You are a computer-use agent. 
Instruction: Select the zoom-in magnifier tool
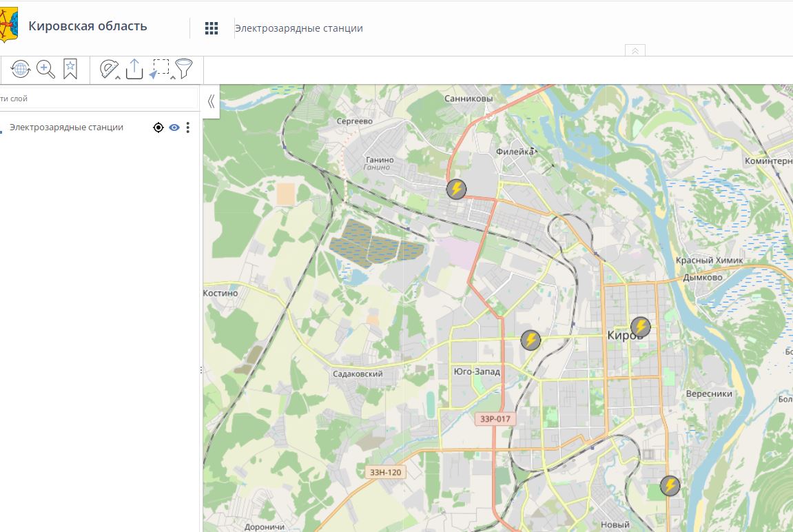(45, 69)
